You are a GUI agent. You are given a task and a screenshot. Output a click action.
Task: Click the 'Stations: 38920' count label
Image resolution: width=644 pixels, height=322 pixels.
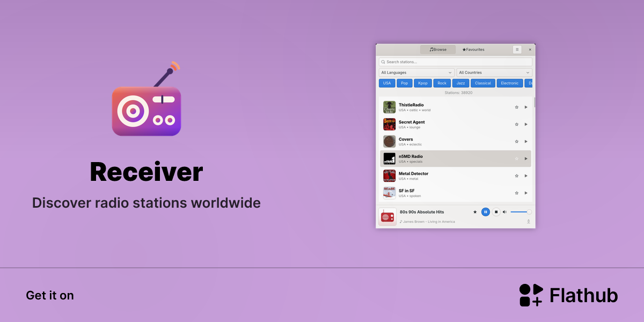point(458,93)
